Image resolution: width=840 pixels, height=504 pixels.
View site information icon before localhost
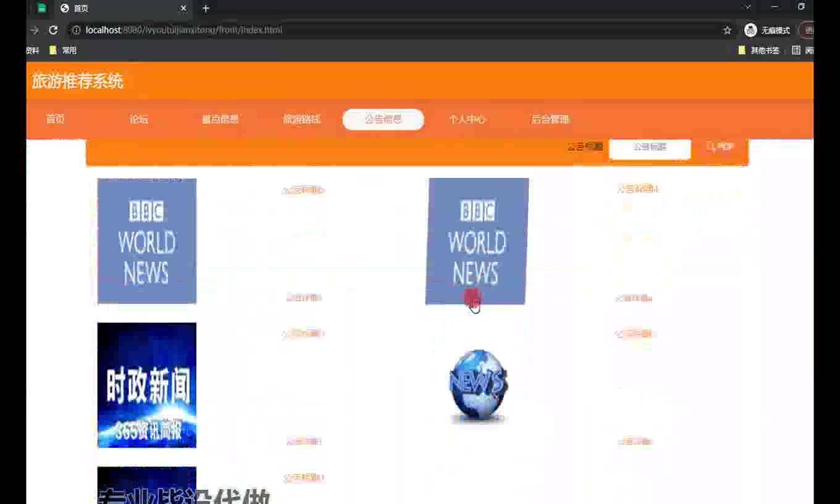tap(75, 30)
